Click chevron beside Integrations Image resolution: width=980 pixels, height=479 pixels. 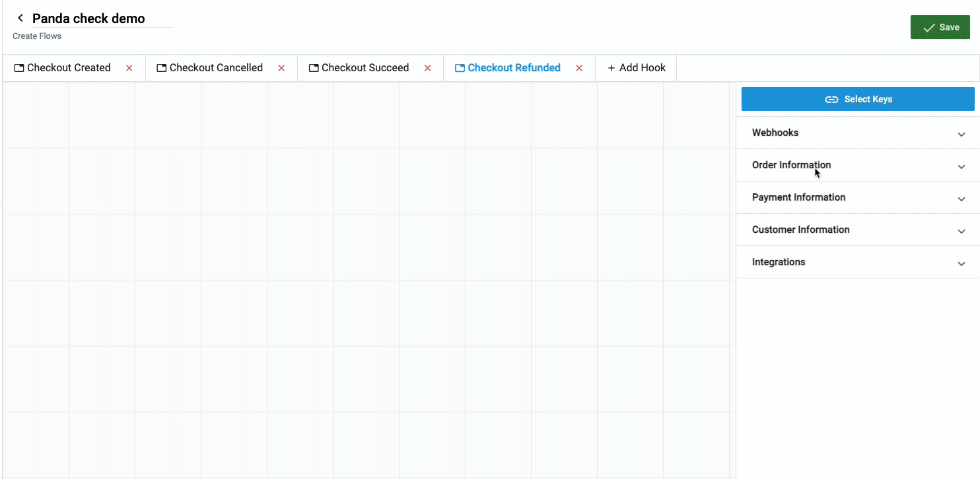tap(962, 263)
